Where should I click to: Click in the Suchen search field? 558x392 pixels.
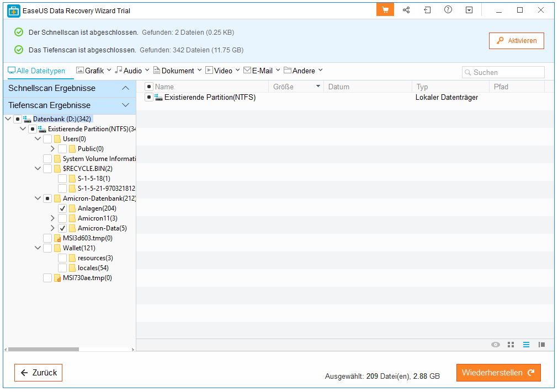503,72
